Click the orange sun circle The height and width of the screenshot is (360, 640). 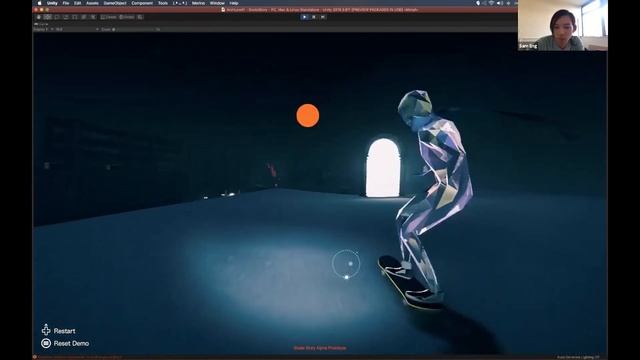308,116
